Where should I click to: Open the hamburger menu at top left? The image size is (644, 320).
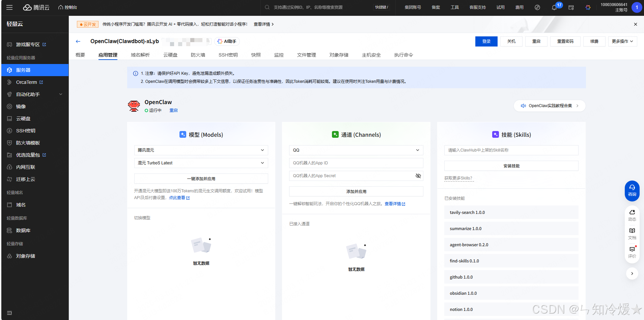pyautogui.click(x=9, y=7)
